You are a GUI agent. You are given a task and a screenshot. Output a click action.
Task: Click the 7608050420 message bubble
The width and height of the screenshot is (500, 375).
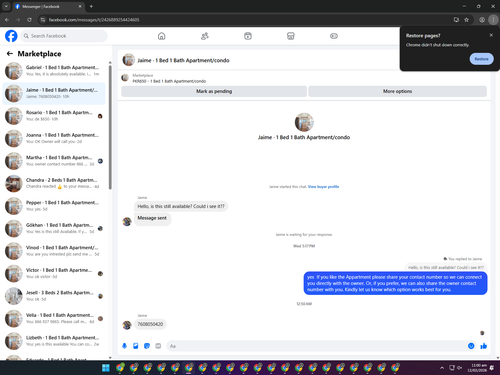pyautogui.click(x=150, y=324)
